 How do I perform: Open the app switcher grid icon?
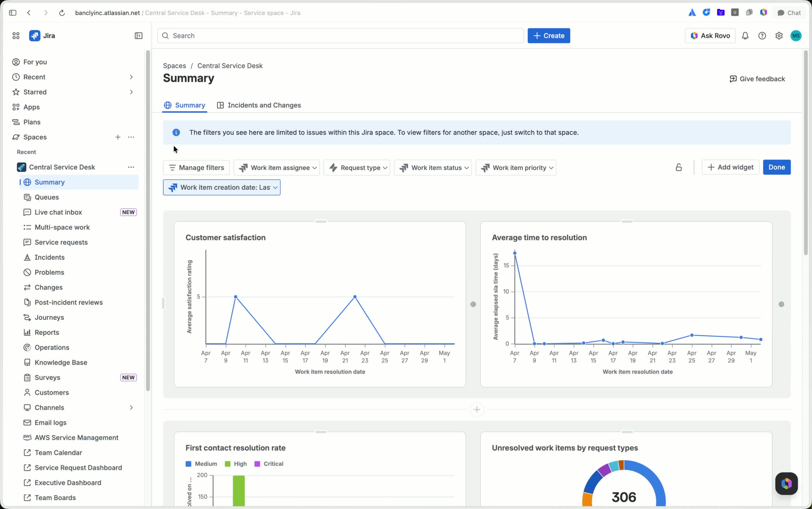(x=16, y=36)
